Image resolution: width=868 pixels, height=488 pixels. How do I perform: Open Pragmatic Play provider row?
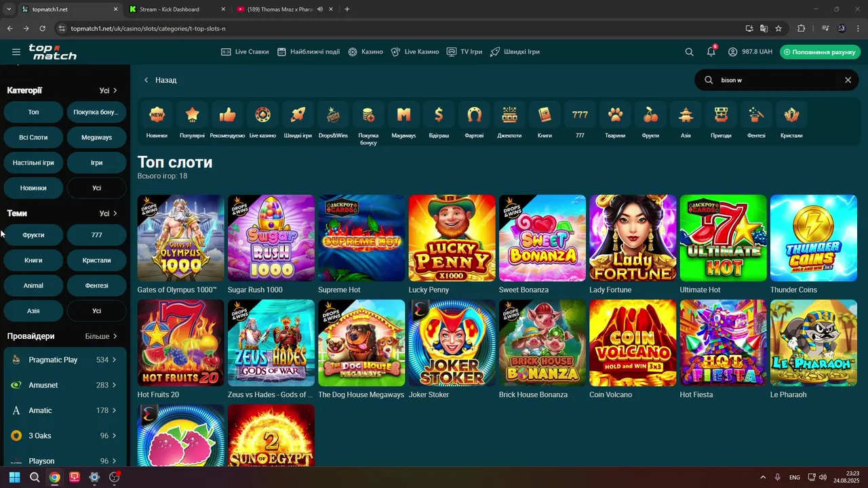pos(64,360)
